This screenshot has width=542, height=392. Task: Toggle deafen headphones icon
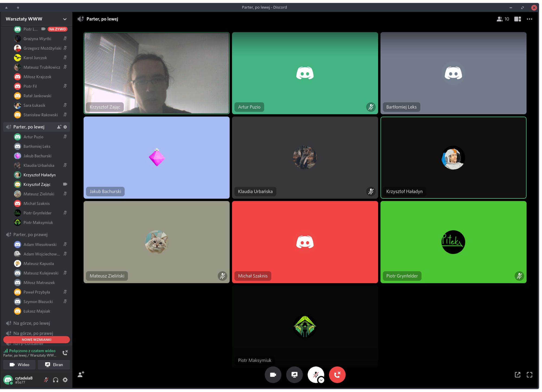pyautogui.click(x=56, y=380)
